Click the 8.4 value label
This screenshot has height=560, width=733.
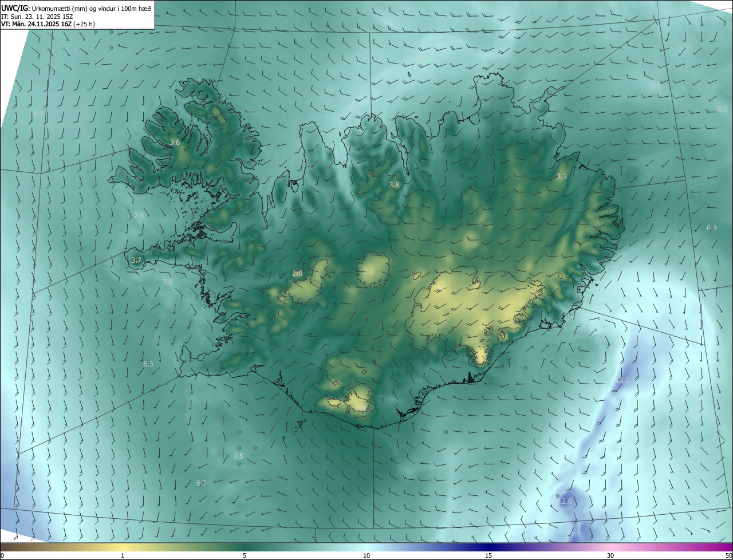tap(656, 85)
